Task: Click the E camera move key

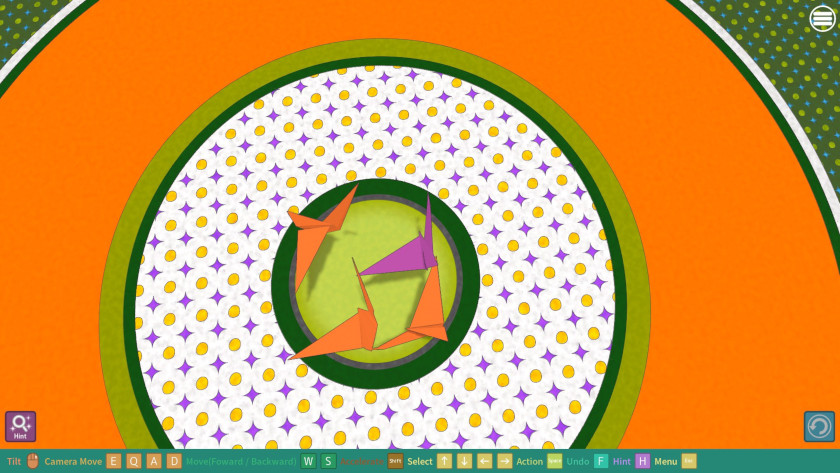Action: (113, 461)
